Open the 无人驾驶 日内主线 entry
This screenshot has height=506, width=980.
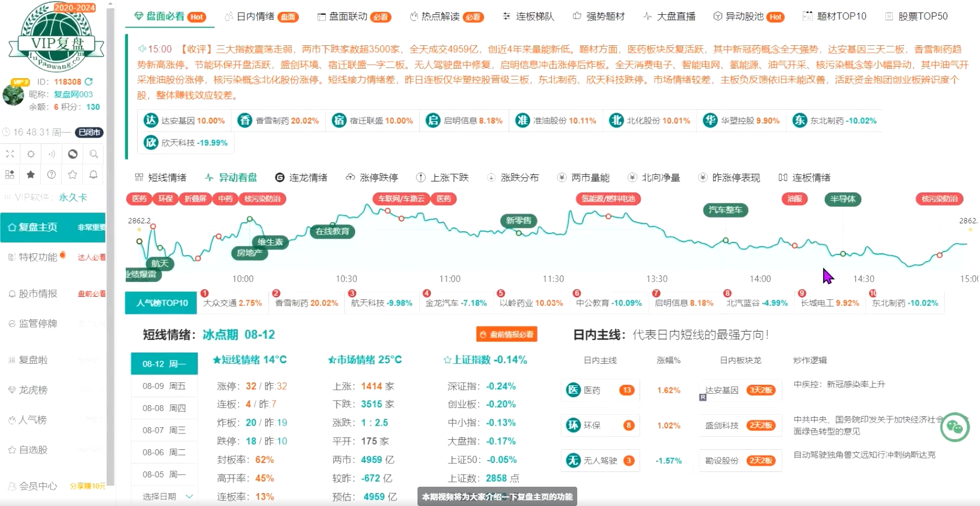(x=600, y=461)
